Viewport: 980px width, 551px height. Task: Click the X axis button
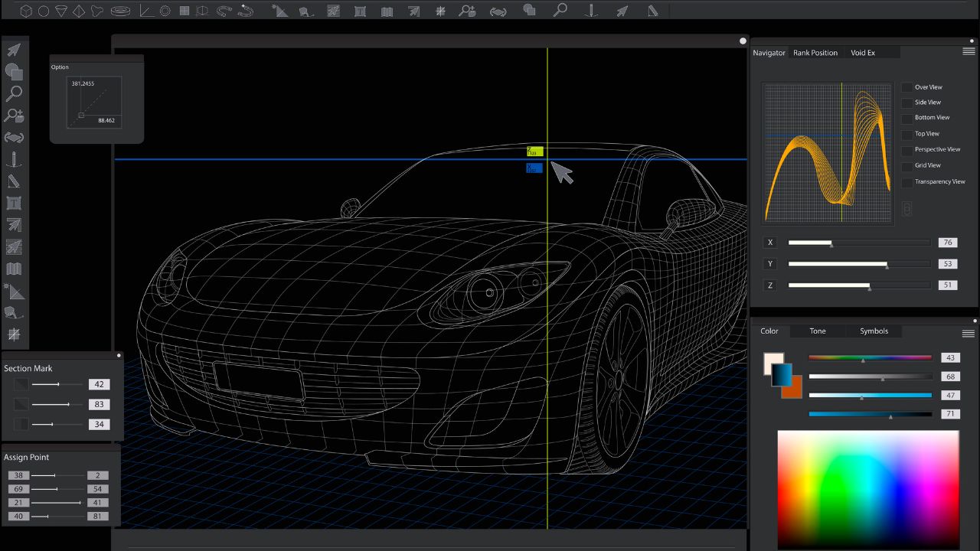pyautogui.click(x=770, y=243)
